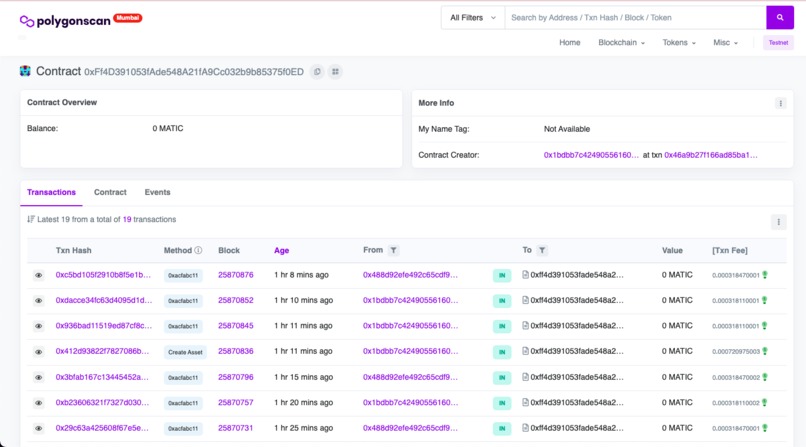Click green fee bulb for 0xc5bd105f row
This screenshot has width=806, height=447.
pos(765,275)
